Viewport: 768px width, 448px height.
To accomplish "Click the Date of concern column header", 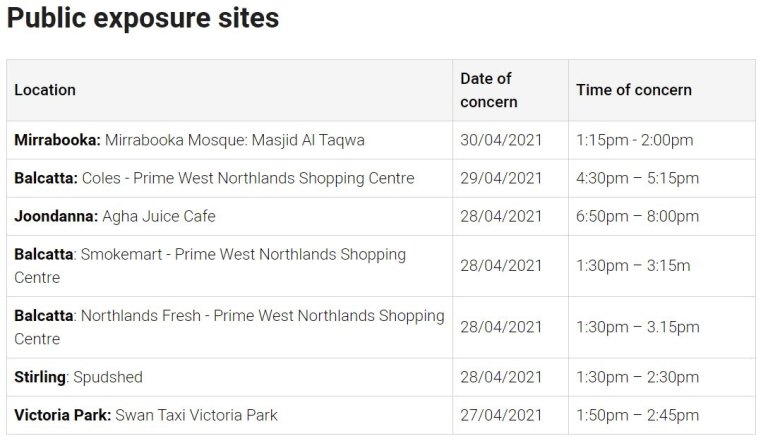I will [489, 90].
